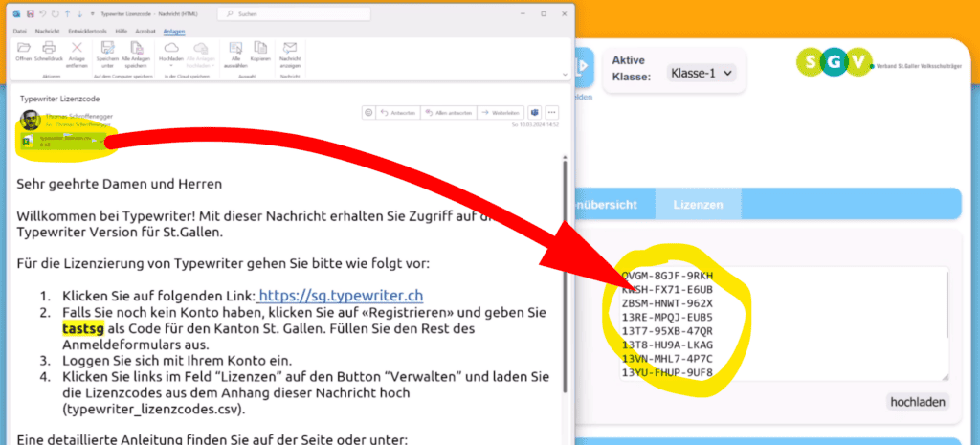
Task: Click the timestamp 'So 10.03.2024 14:52'
Action: tap(534, 125)
